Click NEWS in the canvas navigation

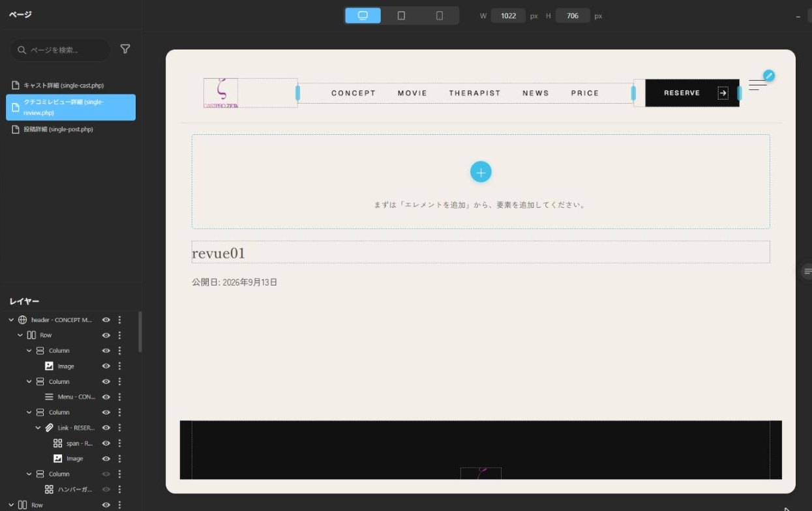point(535,93)
